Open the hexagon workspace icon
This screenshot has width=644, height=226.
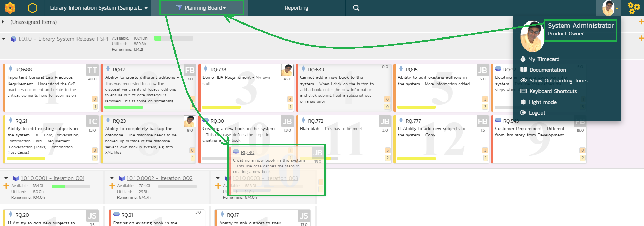pyautogui.click(x=32, y=8)
